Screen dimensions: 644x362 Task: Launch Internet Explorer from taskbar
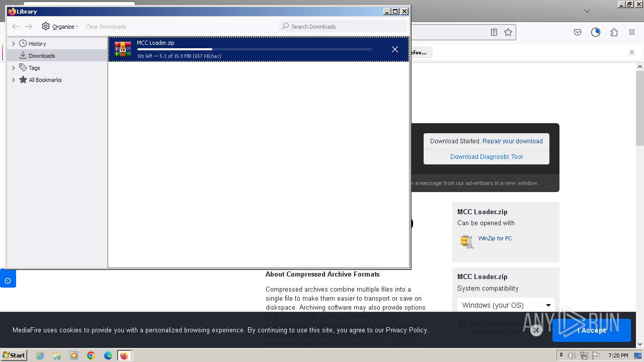pos(40,355)
